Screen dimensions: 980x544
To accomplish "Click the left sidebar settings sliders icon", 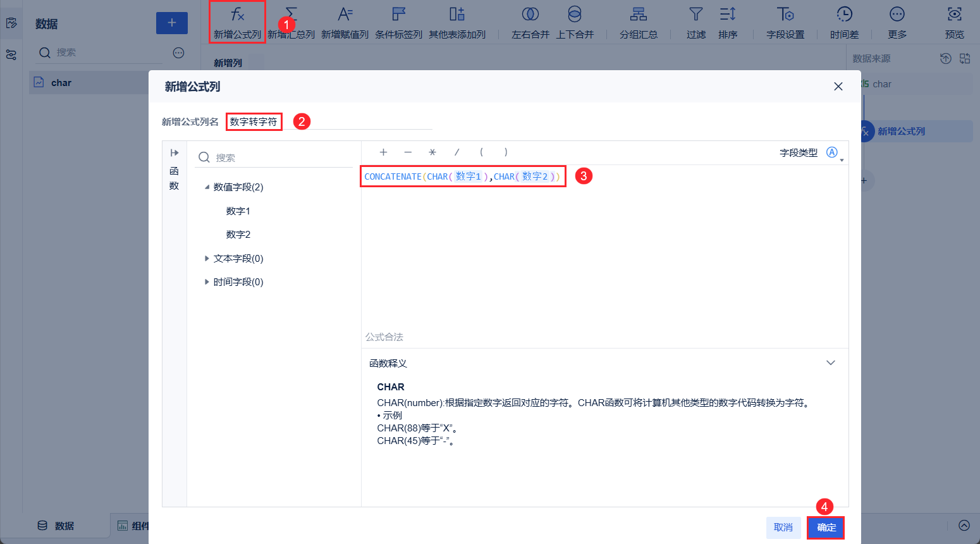I will point(11,55).
